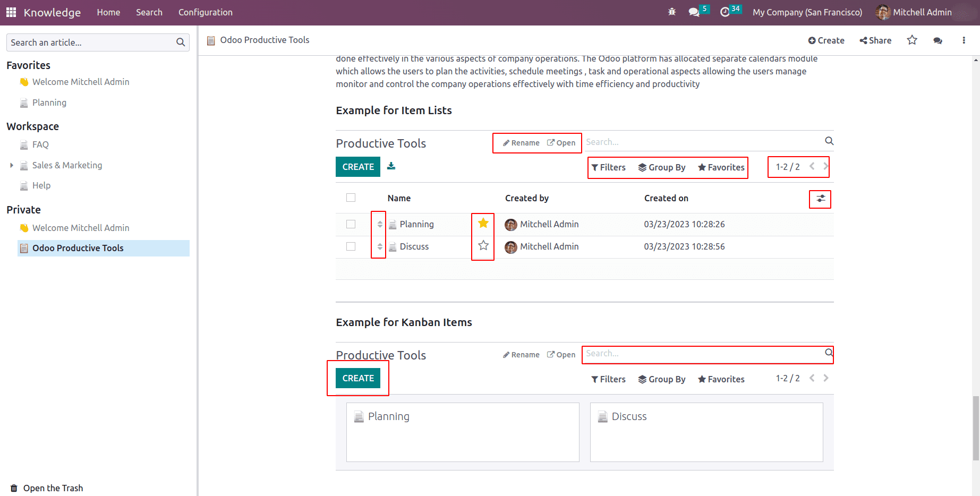Image resolution: width=980 pixels, height=496 pixels.
Task: Unfavorite the Planning row star
Action: click(483, 223)
